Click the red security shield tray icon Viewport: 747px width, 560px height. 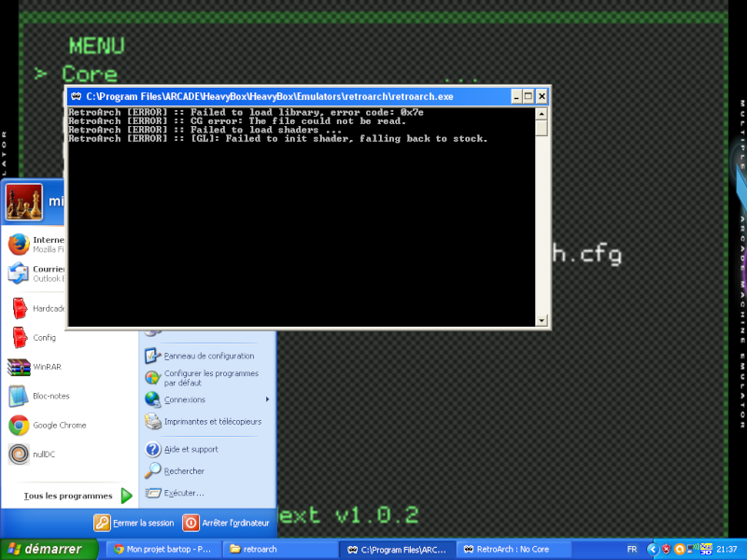coord(666,550)
